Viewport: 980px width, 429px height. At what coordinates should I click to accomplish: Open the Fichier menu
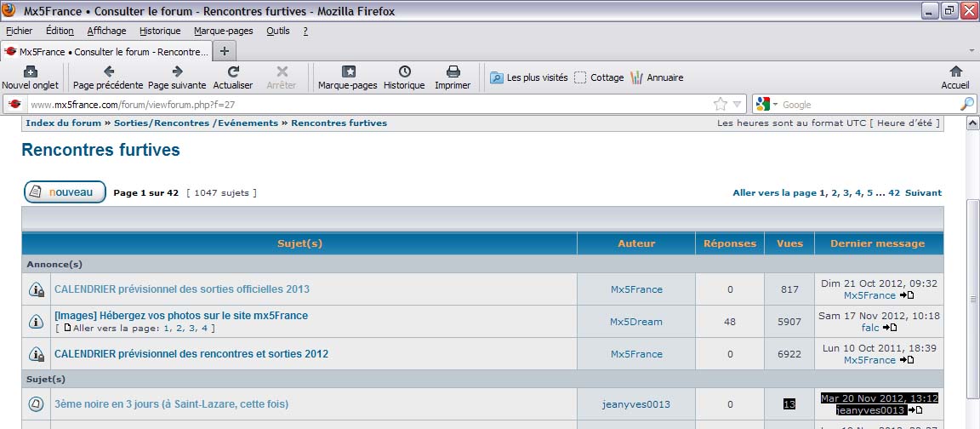pyautogui.click(x=19, y=31)
